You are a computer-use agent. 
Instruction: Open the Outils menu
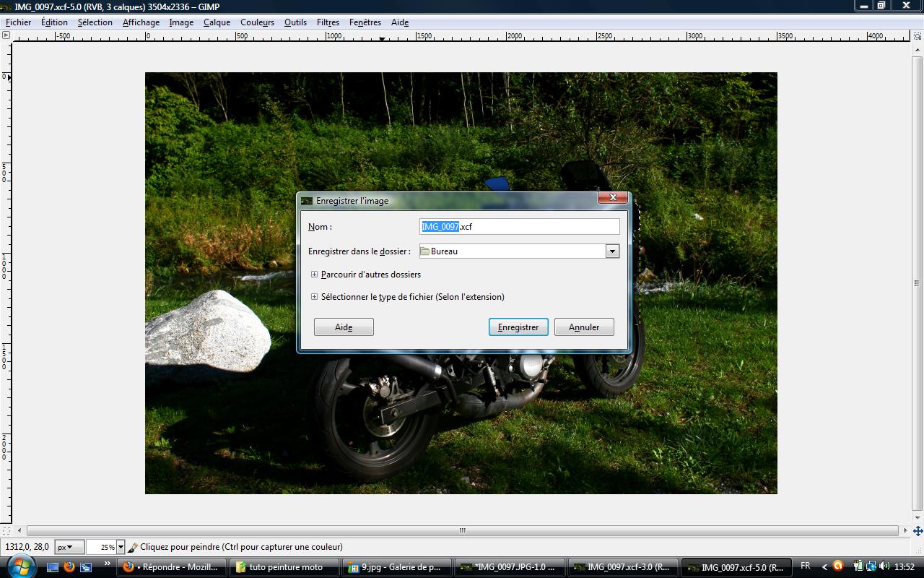tap(295, 22)
